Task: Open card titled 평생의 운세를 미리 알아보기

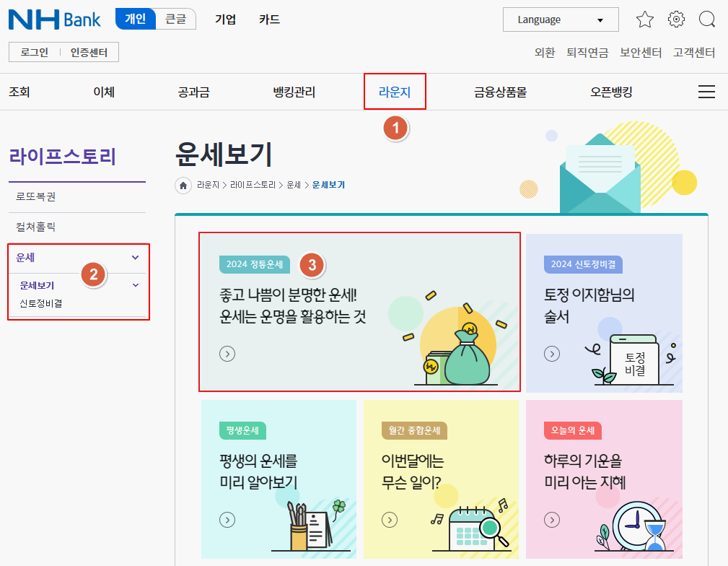Action: coord(279,479)
